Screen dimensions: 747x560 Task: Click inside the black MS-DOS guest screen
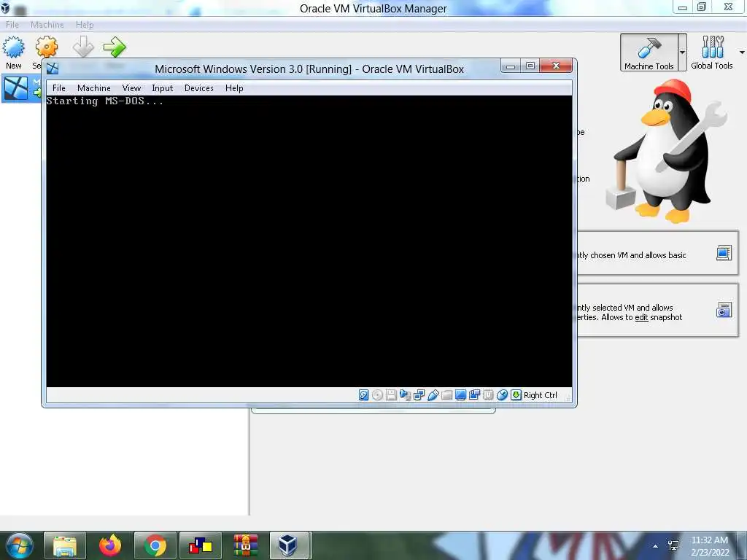(309, 241)
